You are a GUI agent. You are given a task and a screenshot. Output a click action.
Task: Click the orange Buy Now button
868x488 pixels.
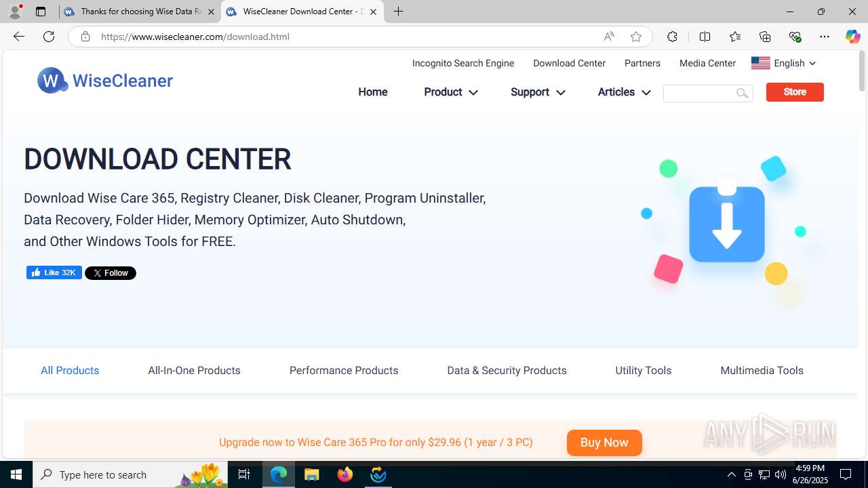click(604, 443)
